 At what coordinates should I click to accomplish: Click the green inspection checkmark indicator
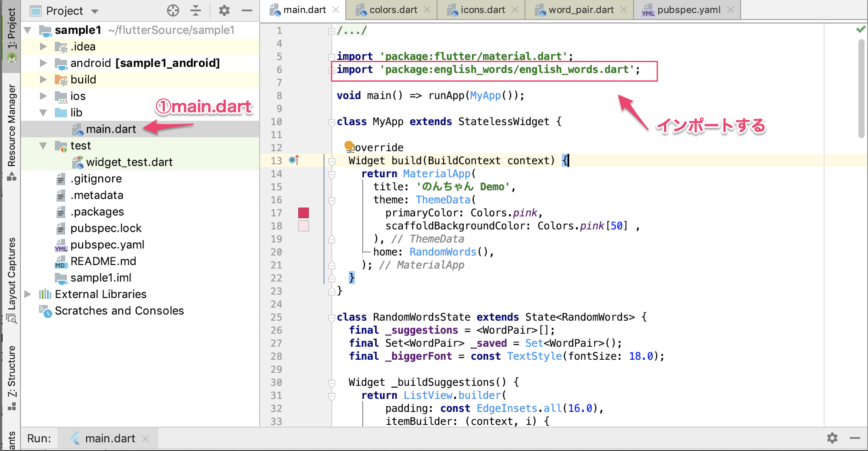click(860, 30)
